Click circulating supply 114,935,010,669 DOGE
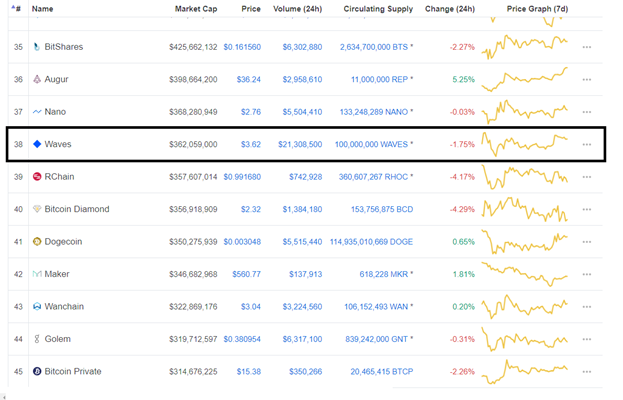Viewport: 623px width, 400px height. click(371, 242)
